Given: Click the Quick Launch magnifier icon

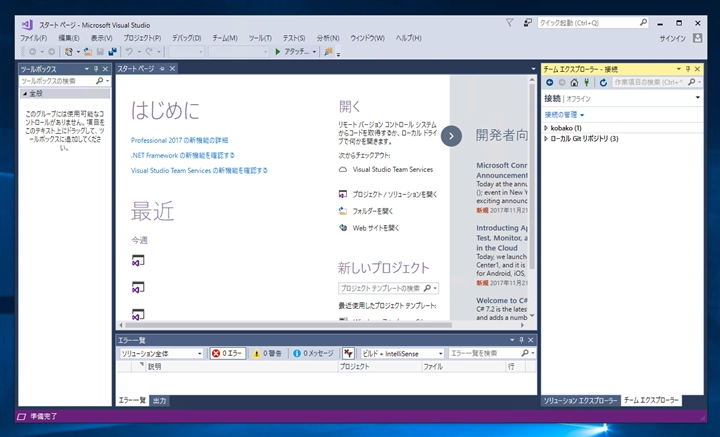Looking at the screenshot, I should (x=643, y=22).
